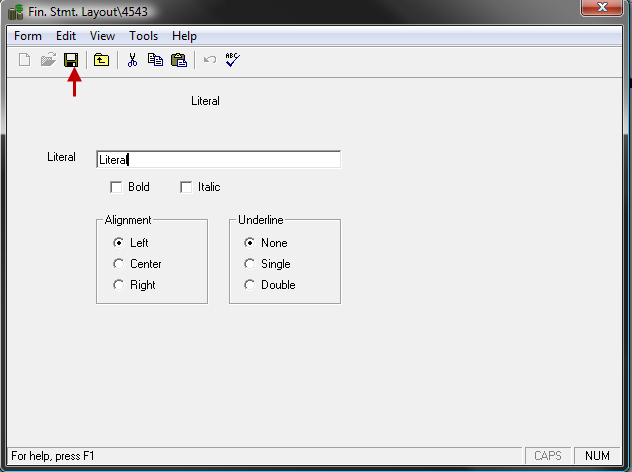632x472 pixels.
Task: Open the Tools menu
Action: 143,36
